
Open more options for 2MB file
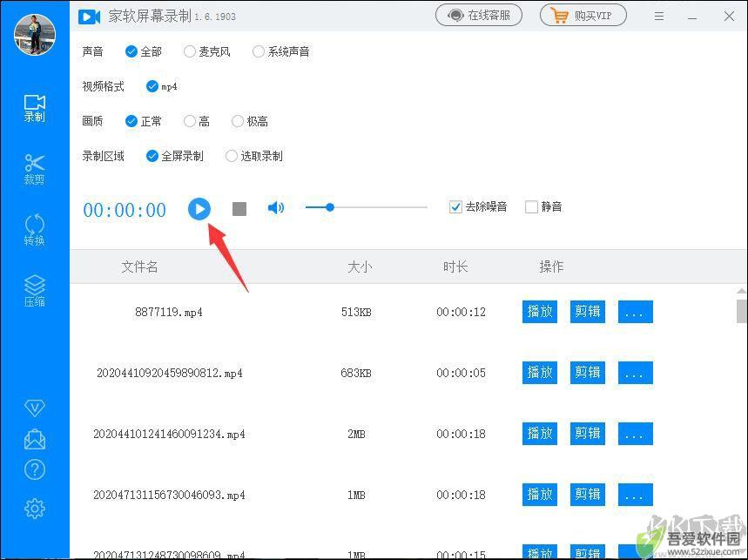pos(636,434)
